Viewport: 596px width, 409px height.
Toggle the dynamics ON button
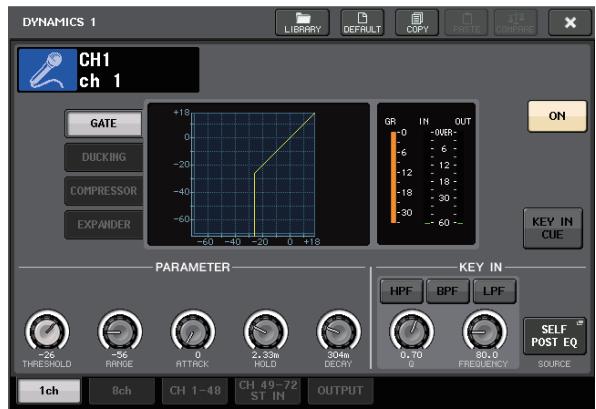coord(557,116)
